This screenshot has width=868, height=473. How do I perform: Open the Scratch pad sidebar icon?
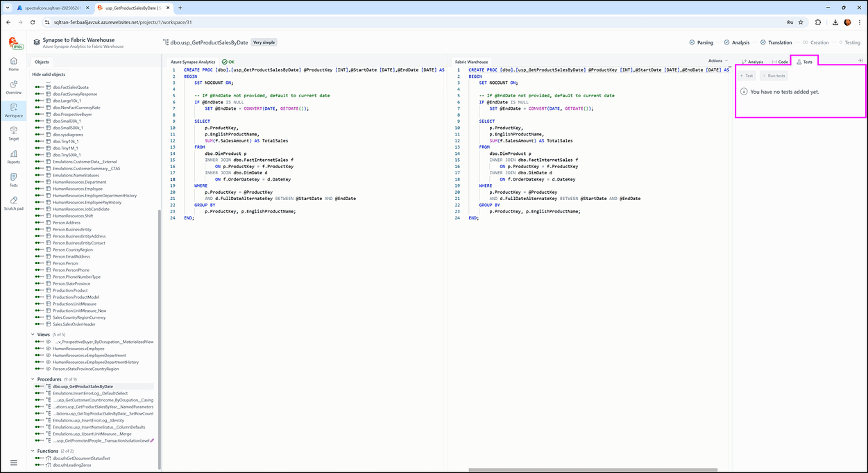click(14, 204)
